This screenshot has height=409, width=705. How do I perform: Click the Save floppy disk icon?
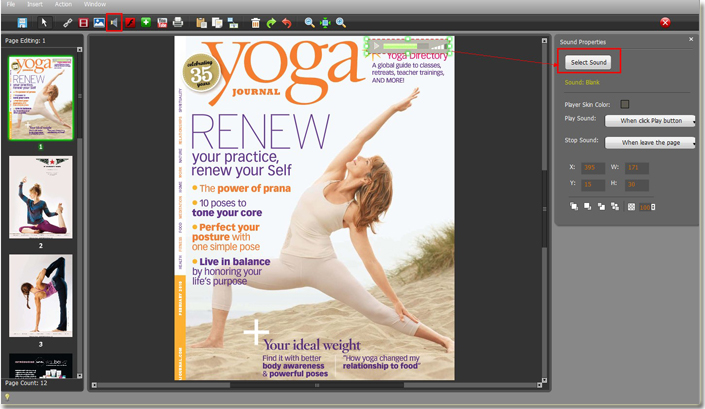tap(22, 22)
